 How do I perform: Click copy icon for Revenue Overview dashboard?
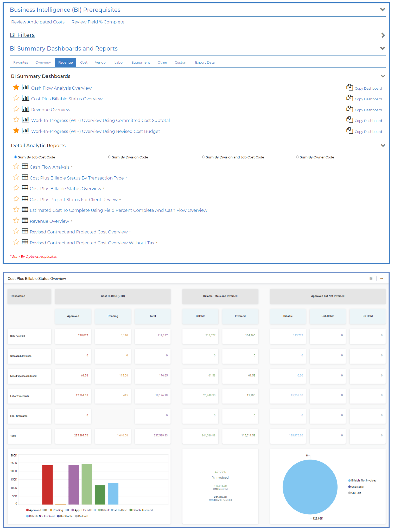(349, 109)
